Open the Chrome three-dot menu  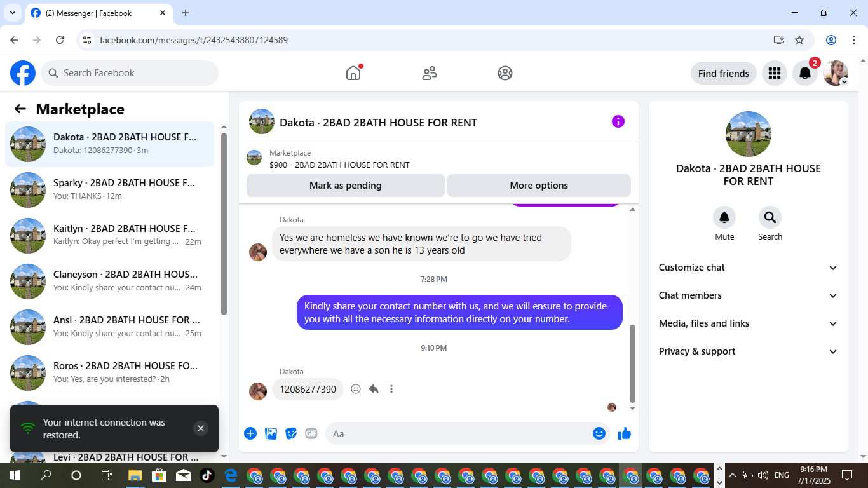coord(854,40)
